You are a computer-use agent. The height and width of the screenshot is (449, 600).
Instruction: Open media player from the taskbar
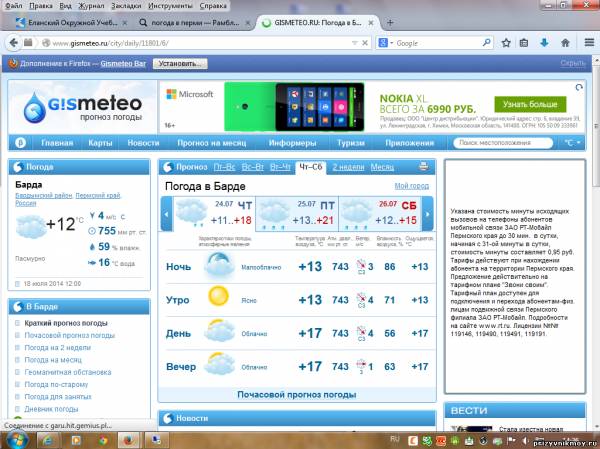(76, 441)
